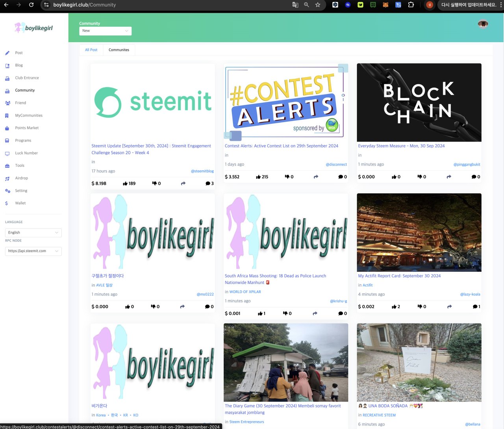Screen dimensions: 504x429
Task: Click the Blog sidebar icon
Action: (7, 65)
